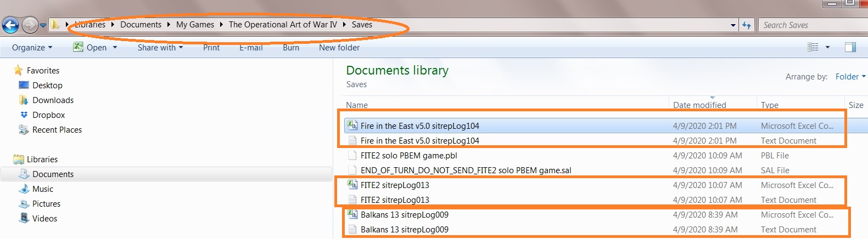Open the Share with menu
This screenshot has height=239, width=868.
point(160,48)
